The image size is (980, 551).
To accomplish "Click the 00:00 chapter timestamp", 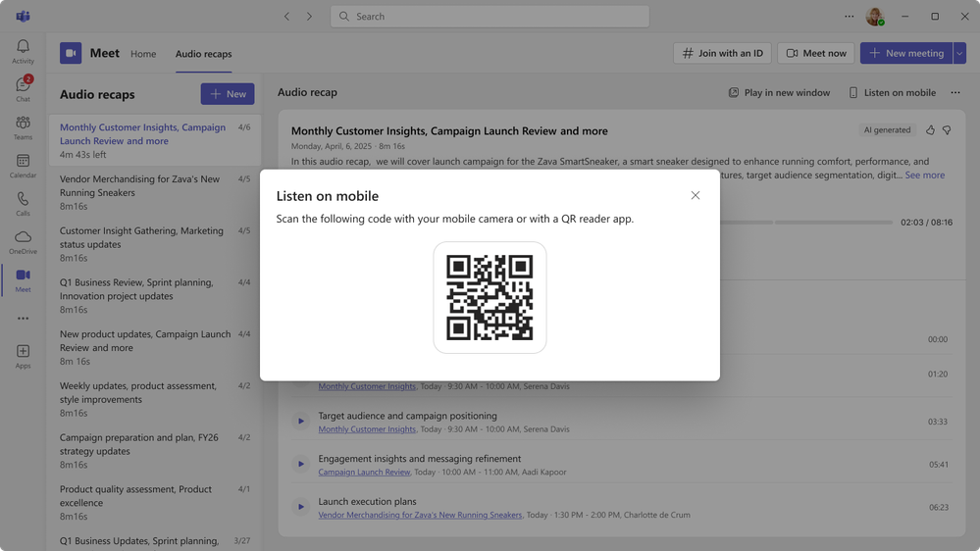I will (938, 339).
